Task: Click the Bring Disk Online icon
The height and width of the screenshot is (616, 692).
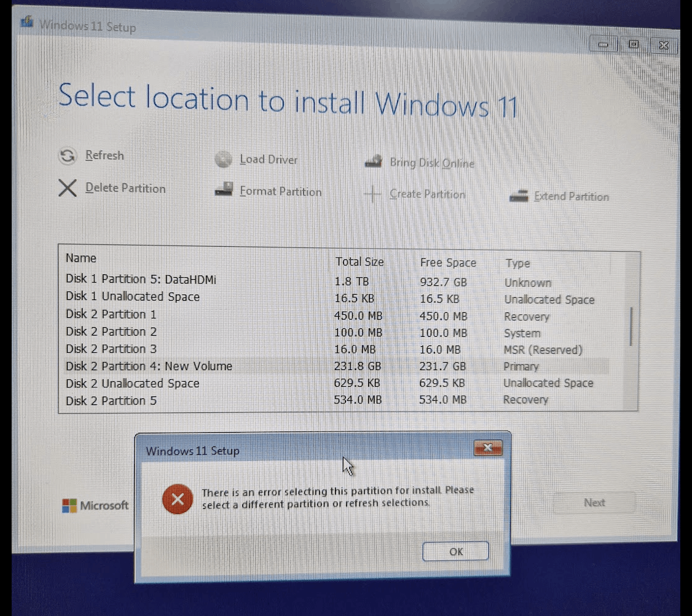Action: [374, 162]
